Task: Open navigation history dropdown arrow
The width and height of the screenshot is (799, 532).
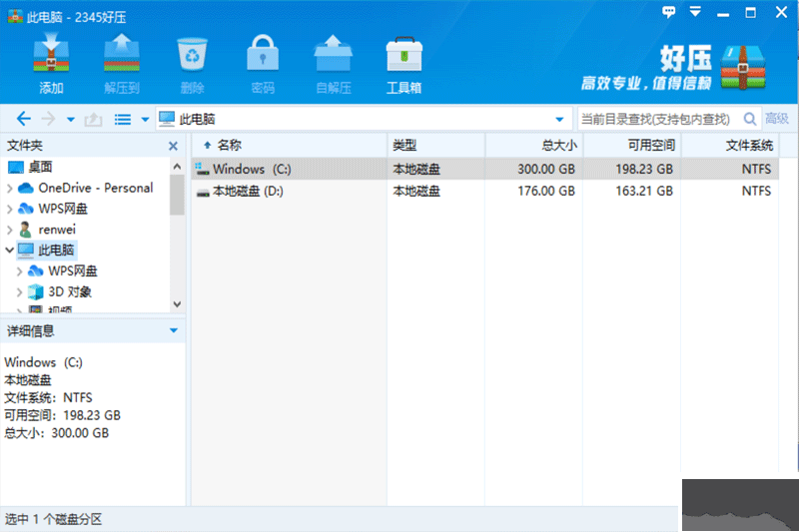Action: pyautogui.click(x=71, y=120)
